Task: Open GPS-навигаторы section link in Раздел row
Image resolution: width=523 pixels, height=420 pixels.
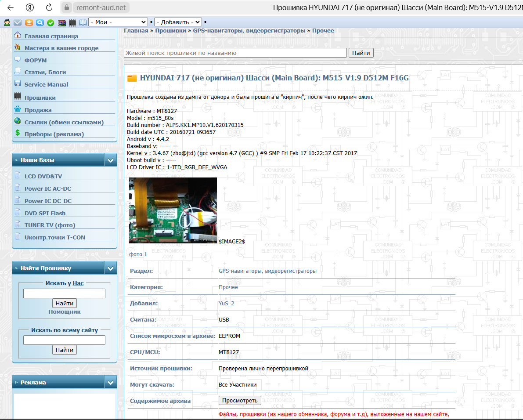Action: 267,271
